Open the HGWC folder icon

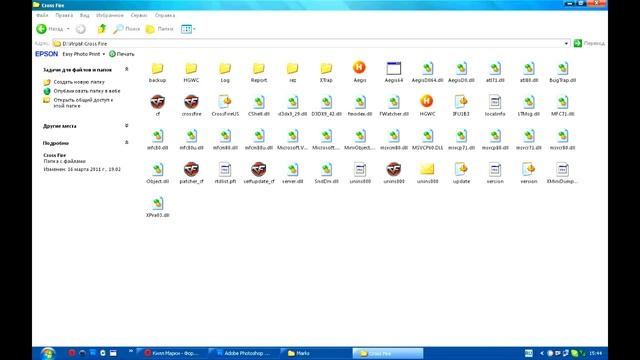(191, 69)
